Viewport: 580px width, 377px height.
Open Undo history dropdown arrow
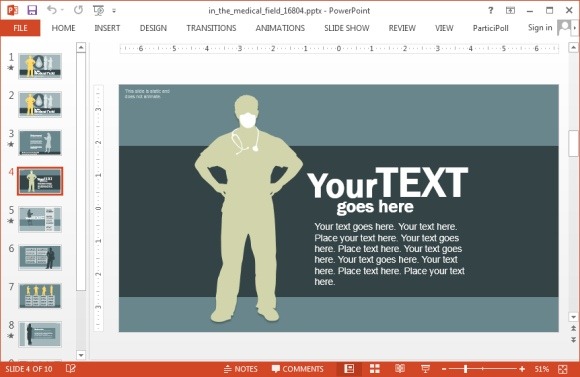pyautogui.click(x=62, y=10)
